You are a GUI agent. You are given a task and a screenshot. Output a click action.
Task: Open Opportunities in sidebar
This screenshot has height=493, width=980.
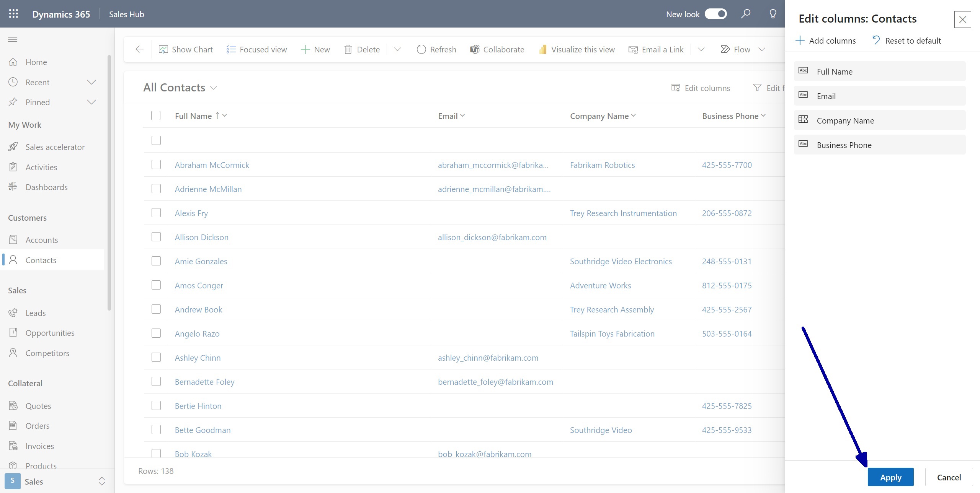coord(52,333)
